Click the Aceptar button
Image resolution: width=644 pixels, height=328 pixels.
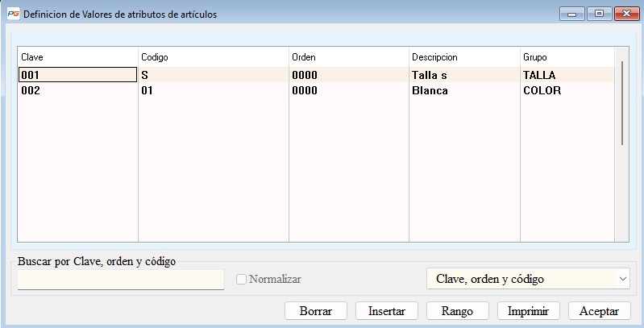(x=599, y=311)
